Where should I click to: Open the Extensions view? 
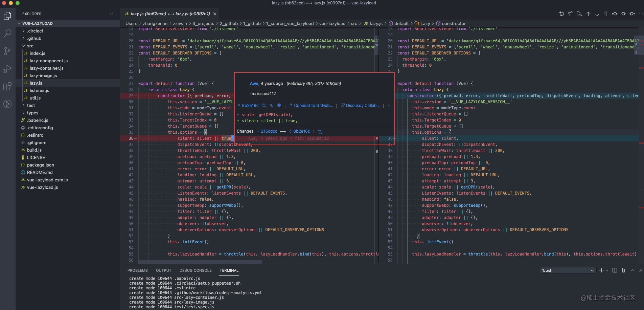(7, 86)
